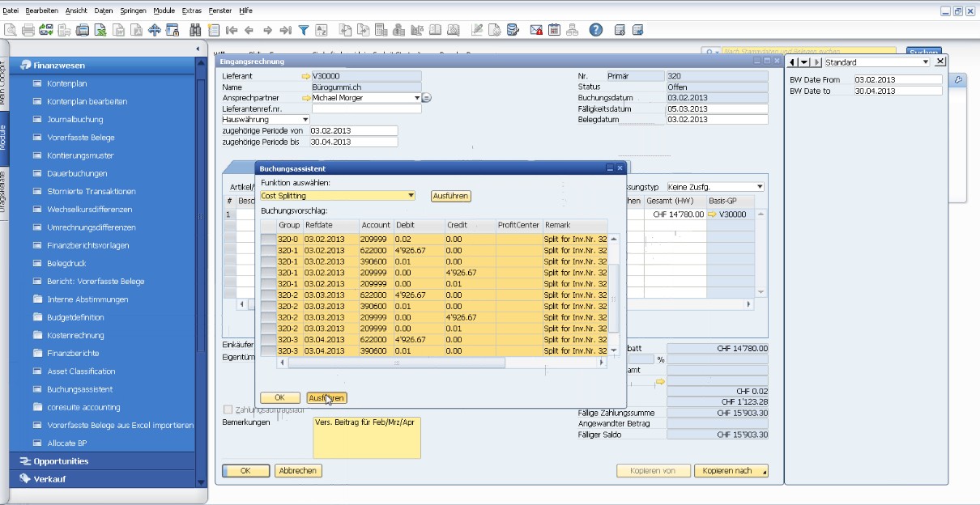
Task: Click the yellow link arrow beside Lieferant
Action: (305, 76)
